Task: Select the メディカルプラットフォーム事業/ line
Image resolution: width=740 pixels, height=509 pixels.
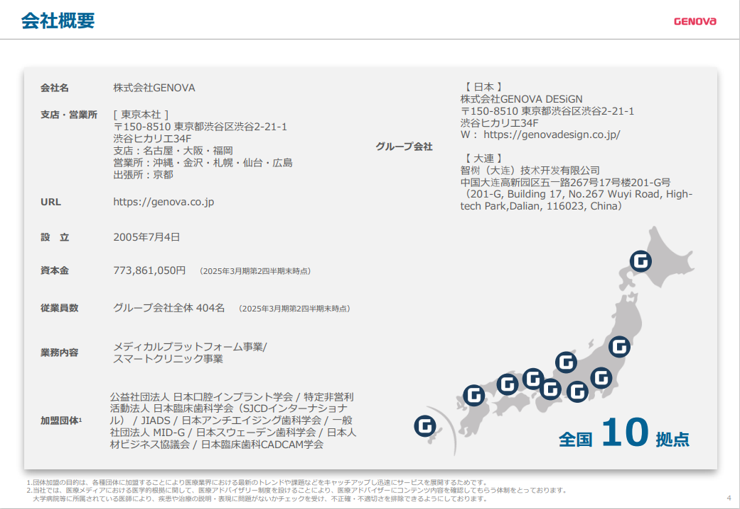Action: (x=190, y=347)
